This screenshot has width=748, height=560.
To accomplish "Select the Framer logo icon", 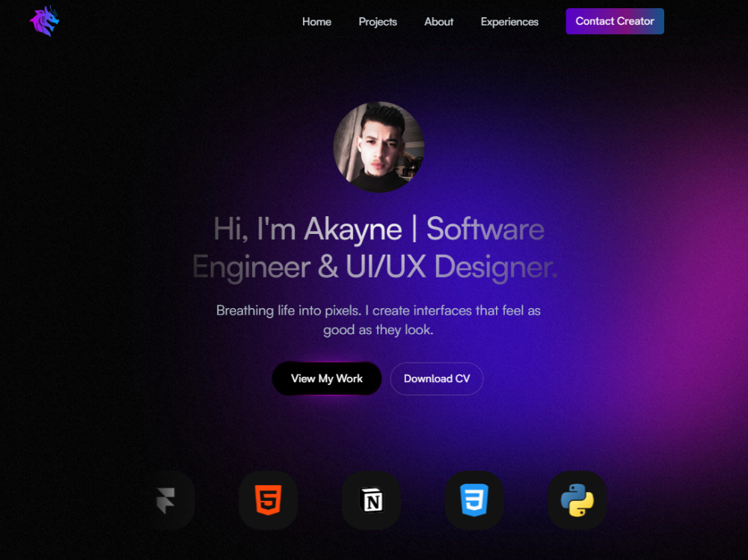I will (x=165, y=500).
